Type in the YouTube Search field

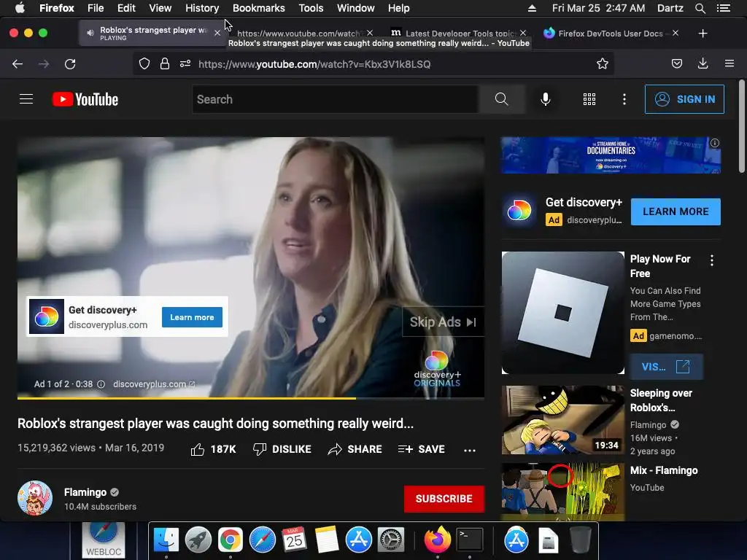[336, 99]
